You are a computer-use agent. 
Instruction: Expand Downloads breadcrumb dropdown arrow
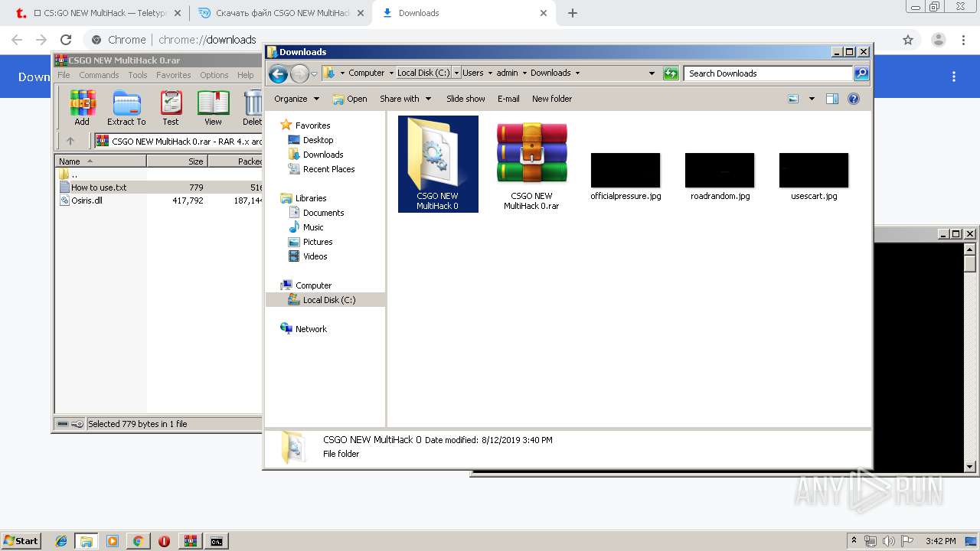577,73
